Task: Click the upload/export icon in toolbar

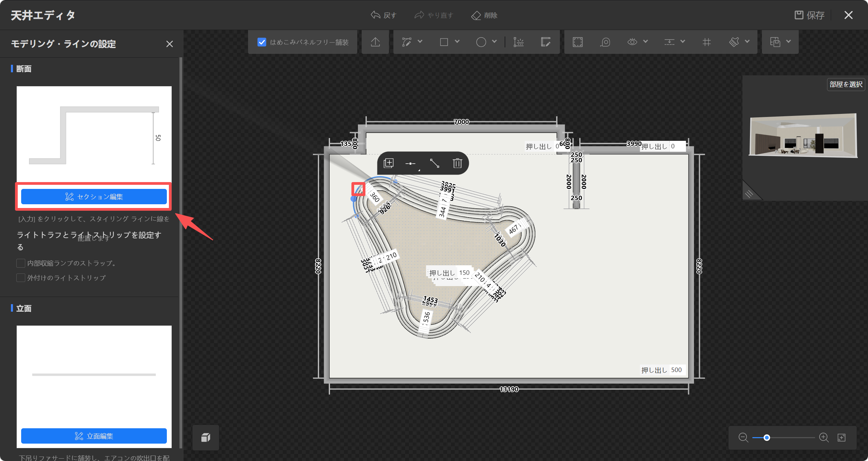Action: tap(375, 42)
